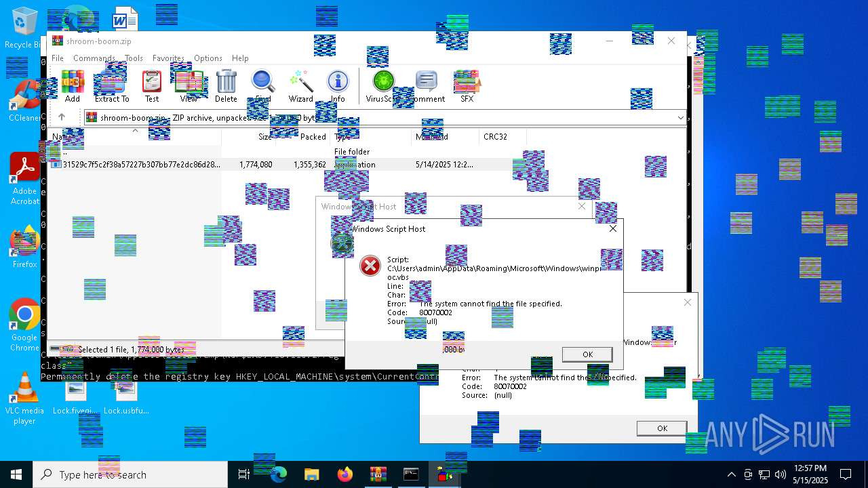Open network tray icon
Viewport: 868px width, 488px height.
[x=764, y=474]
